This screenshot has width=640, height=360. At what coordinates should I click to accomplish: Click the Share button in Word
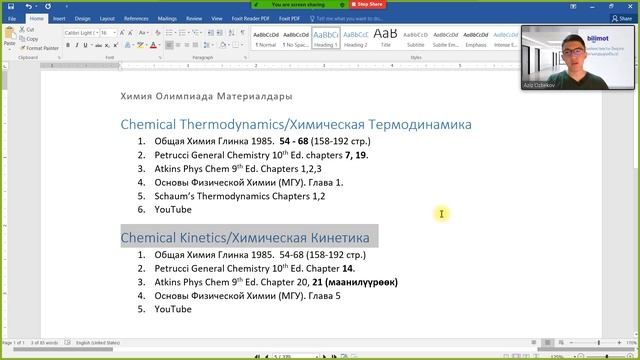pos(622,19)
